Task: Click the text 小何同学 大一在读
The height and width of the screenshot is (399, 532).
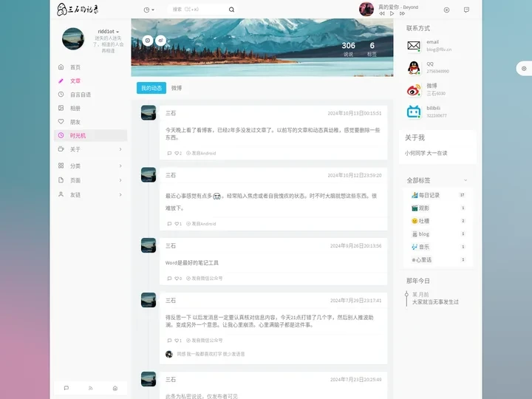Action: [x=426, y=154]
